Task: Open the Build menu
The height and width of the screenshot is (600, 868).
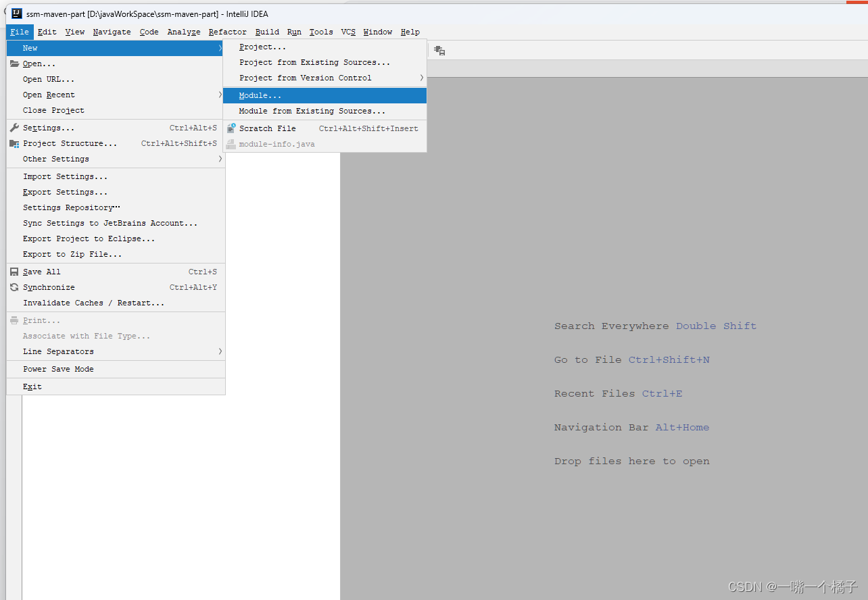Action: [x=267, y=32]
